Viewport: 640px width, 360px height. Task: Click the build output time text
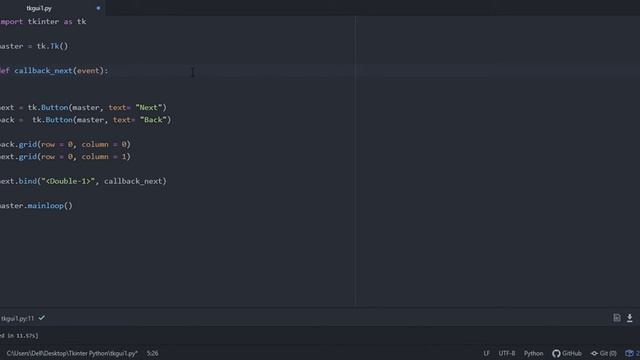pos(19,336)
